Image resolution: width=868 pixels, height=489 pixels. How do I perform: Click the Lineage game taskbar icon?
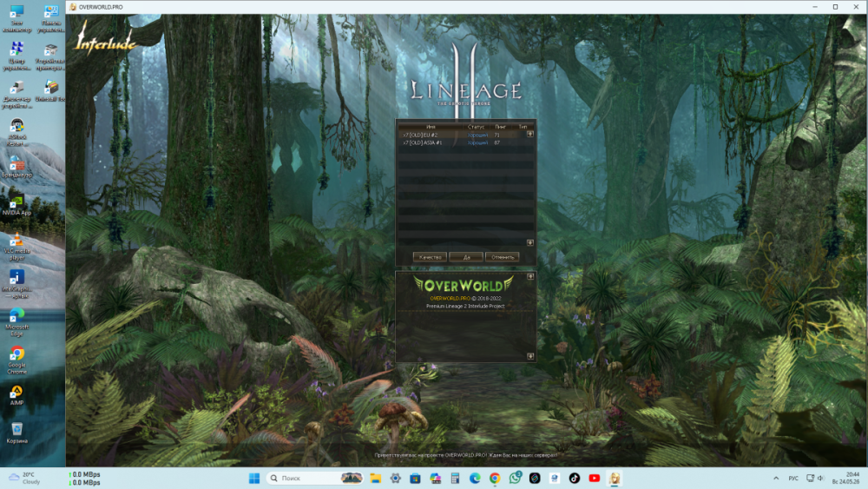pyautogui.click(x=615, y=478)
